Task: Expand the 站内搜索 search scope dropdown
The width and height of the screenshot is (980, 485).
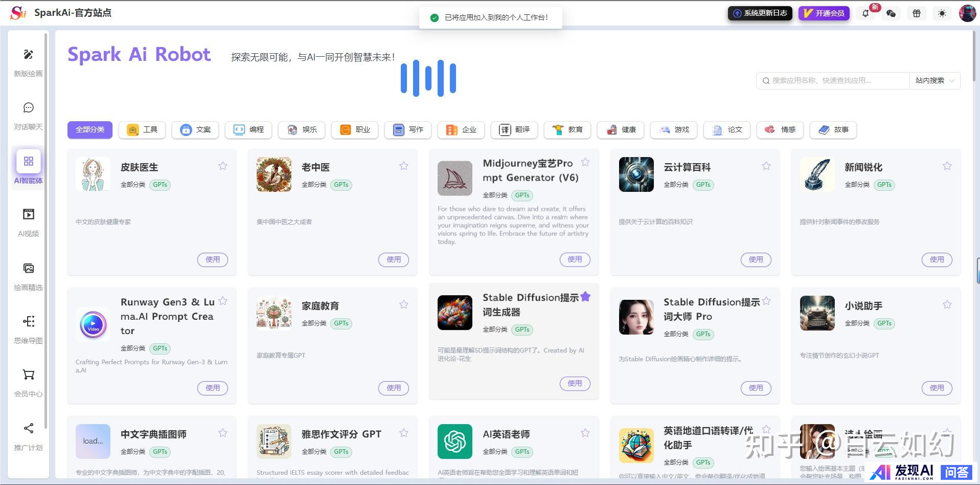Action: click(935, 81)
